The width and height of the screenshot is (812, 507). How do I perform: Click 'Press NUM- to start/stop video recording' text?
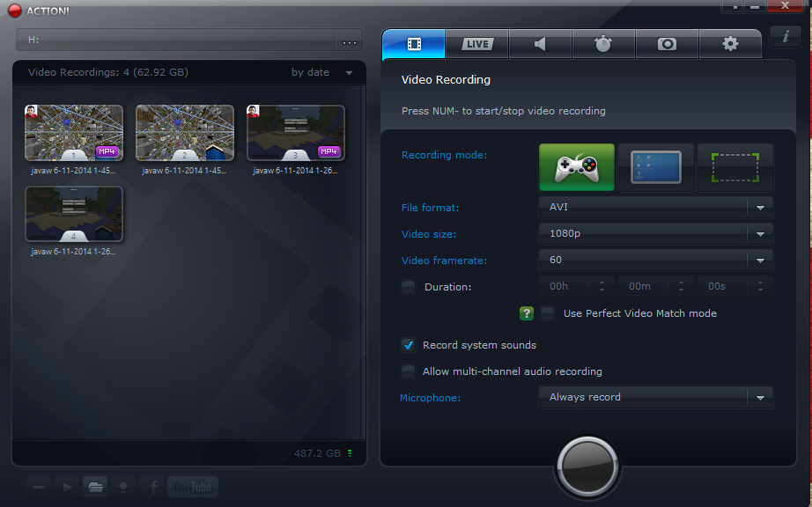click(504, 111)
